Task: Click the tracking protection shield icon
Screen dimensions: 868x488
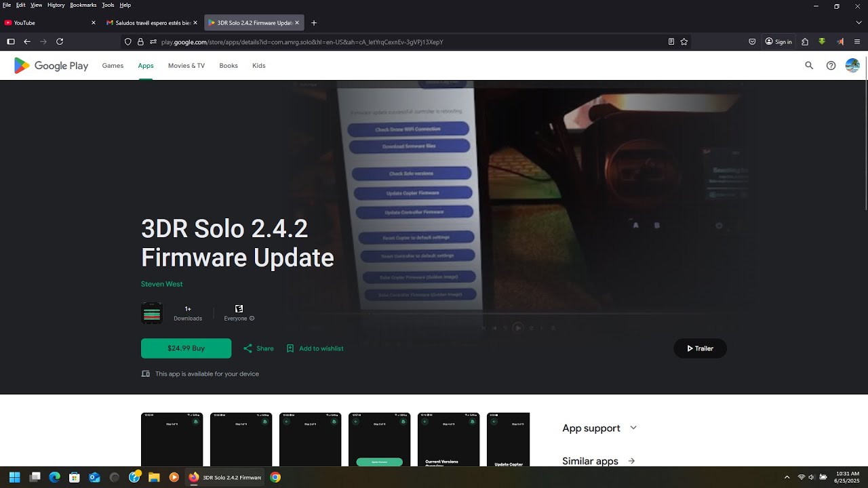Action: click(127, 41)
